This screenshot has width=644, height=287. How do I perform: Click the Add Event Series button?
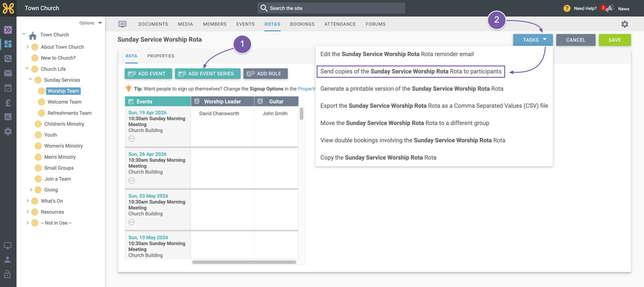pos(208,74)
